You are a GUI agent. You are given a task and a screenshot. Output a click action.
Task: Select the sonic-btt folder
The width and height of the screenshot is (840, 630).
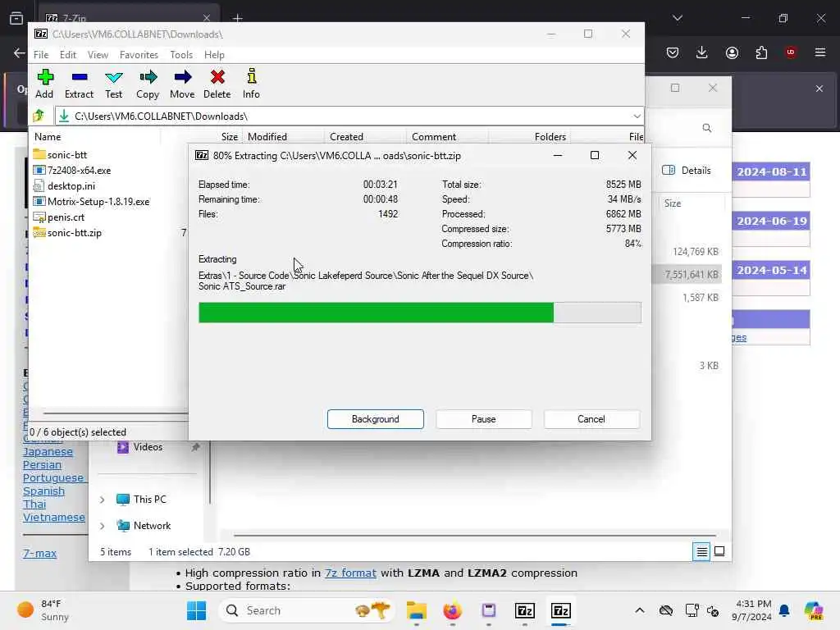pos(67,155)
